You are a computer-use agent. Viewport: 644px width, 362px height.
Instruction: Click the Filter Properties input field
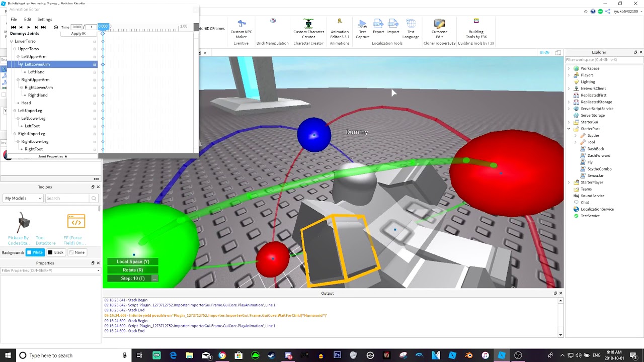49,270
